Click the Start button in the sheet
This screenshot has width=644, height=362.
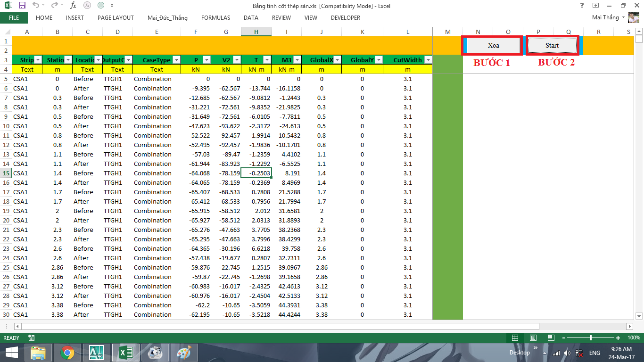tap(552, 46)
